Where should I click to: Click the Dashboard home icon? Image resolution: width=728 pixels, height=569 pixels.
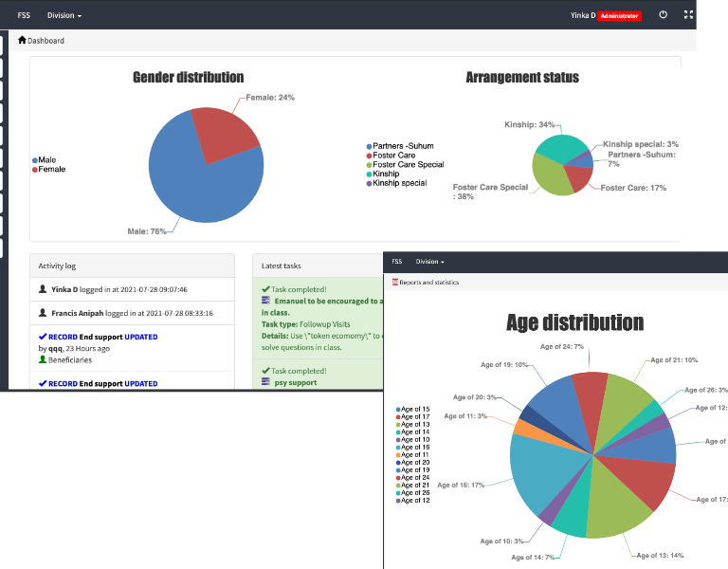(22, 40)
